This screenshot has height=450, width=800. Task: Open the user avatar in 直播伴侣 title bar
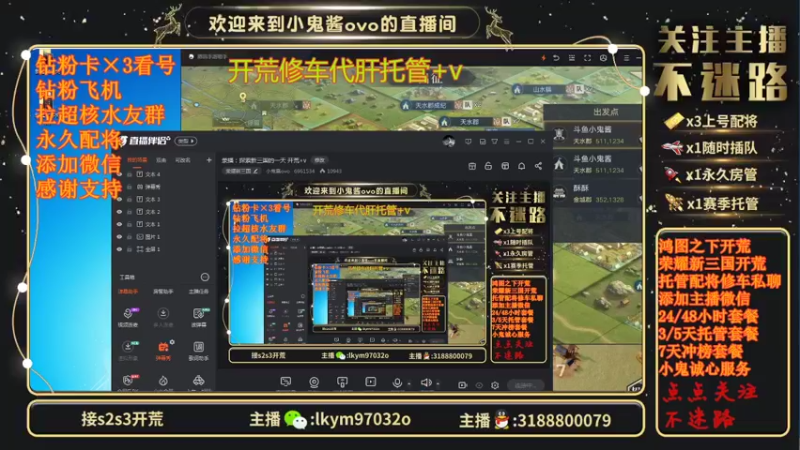tap(449, 141)
